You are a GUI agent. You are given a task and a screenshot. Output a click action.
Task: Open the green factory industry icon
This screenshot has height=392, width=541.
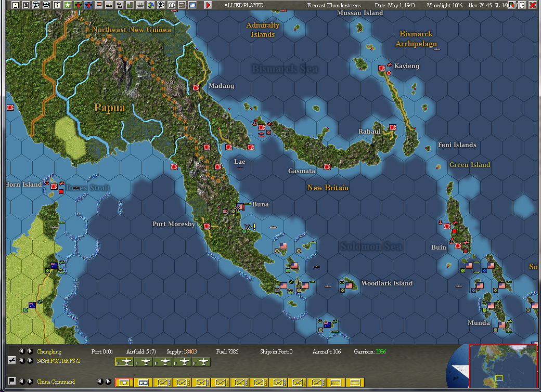click(130, 5)
